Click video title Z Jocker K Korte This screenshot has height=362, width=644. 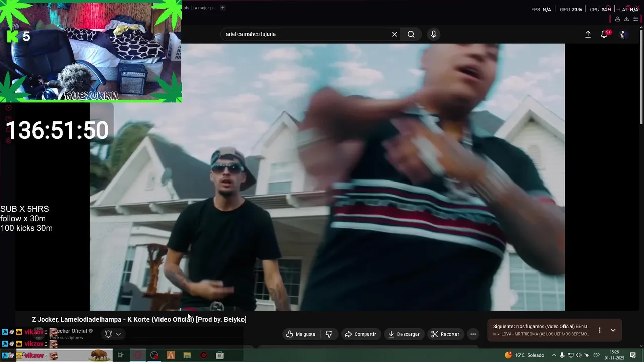[139, 320]
